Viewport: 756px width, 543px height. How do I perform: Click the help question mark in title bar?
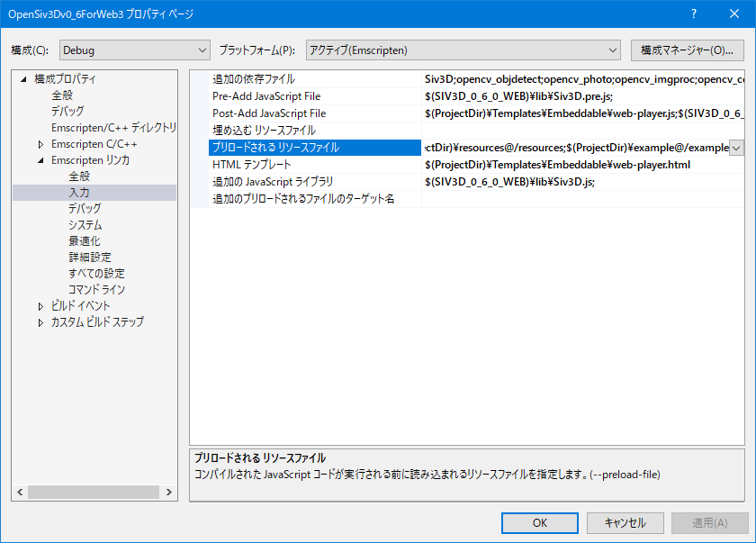click(x=693, y=14)
